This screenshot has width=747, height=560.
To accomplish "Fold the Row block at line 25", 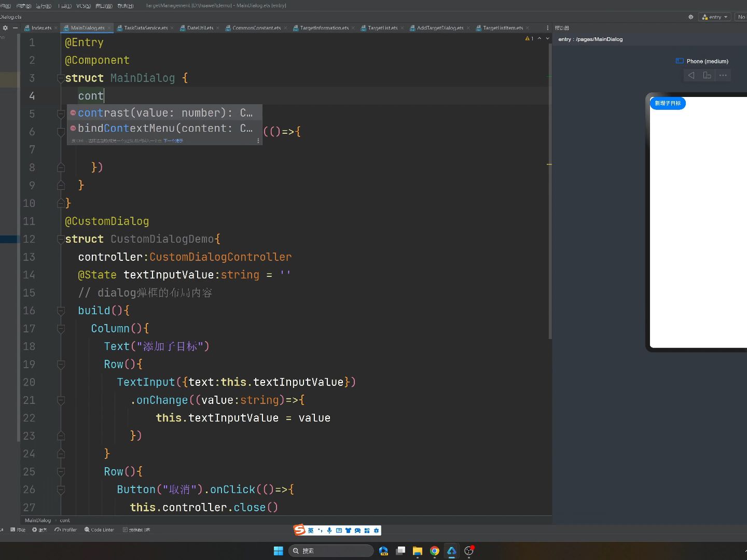I will [x=61, y=472].
